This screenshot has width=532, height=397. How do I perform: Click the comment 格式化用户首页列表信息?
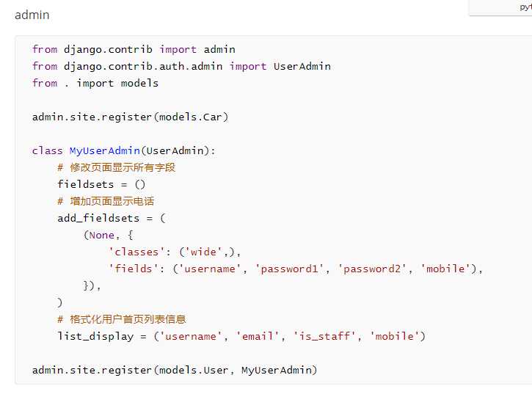coord(122,319)
